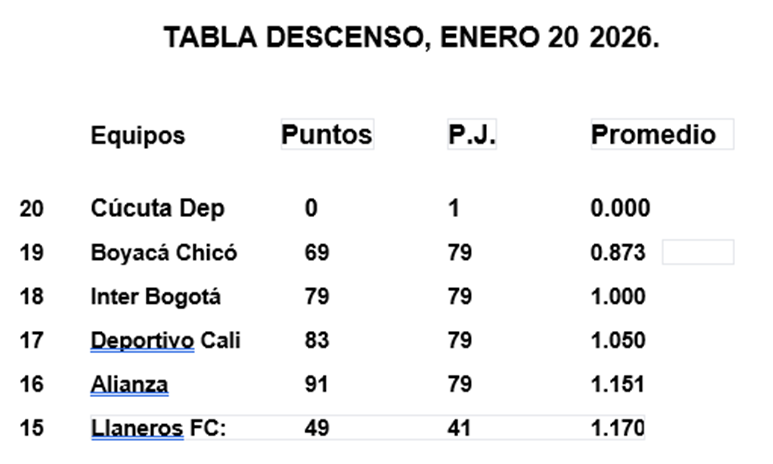Click the Inter Bogotá team name
The height and width of the screenshot is (464, 773).
pyautogui.click(x=156, y=297)
